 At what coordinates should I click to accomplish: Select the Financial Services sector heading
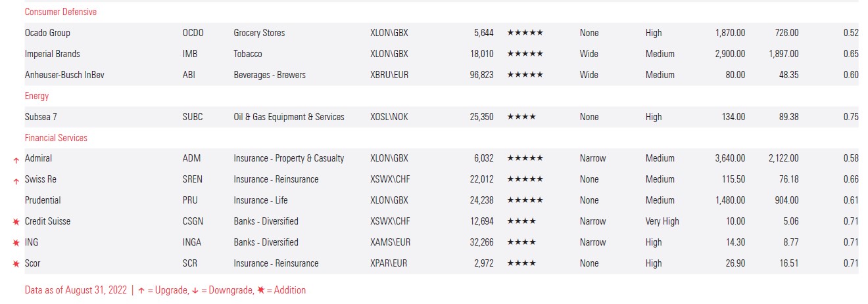pyautogui.click(x=56, y=138)
